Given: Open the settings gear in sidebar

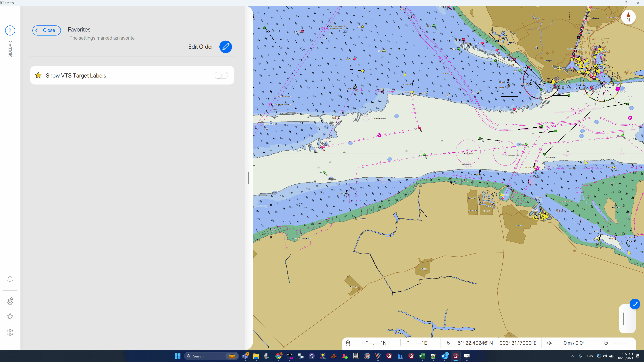Looking at the screenshot, I should pos(10,332).
